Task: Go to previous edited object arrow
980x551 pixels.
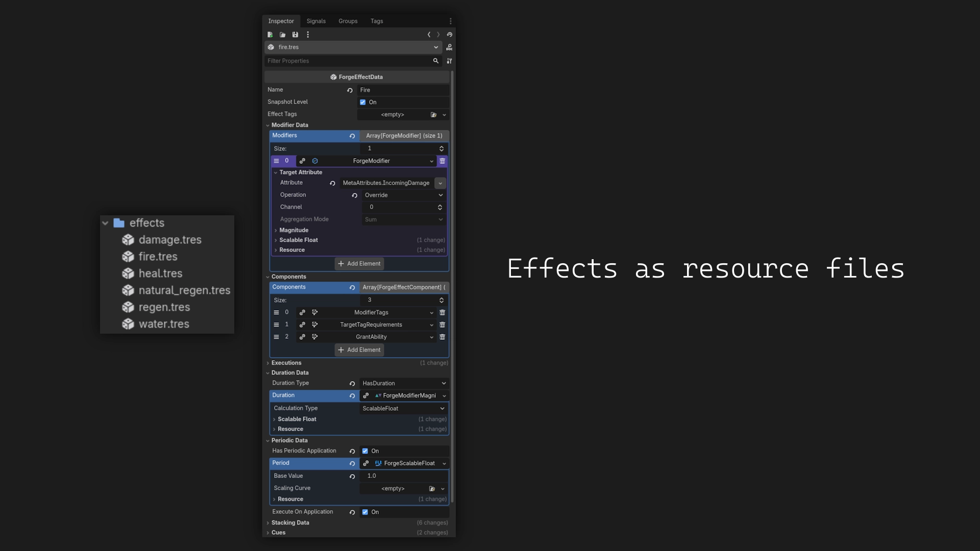Action: click(429, 35)
